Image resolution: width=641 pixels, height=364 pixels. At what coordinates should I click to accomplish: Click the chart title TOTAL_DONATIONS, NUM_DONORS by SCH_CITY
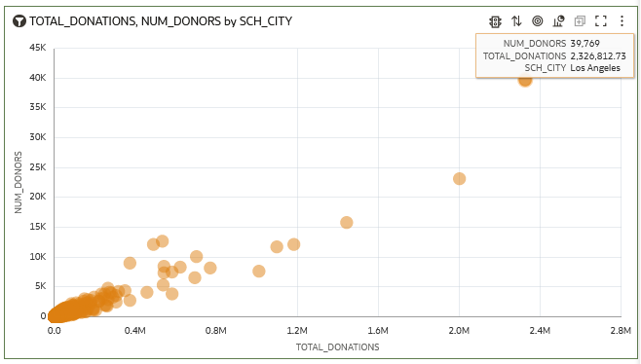coord(161,21)
